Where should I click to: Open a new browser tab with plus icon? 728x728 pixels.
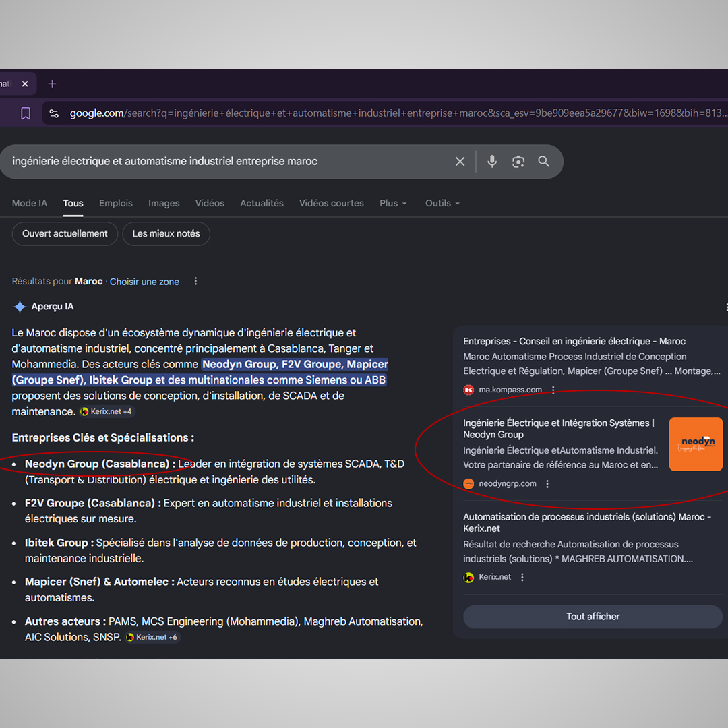coord(52,84)
